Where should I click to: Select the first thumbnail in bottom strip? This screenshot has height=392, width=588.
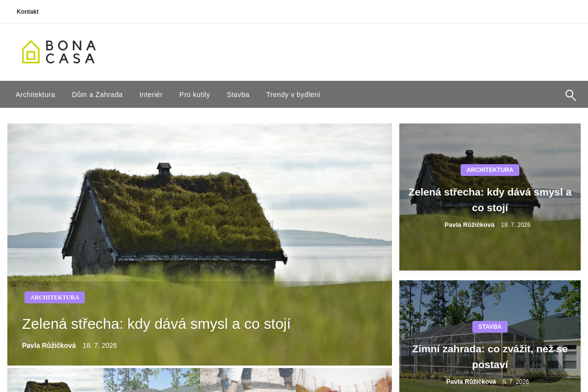click(55, 380)
